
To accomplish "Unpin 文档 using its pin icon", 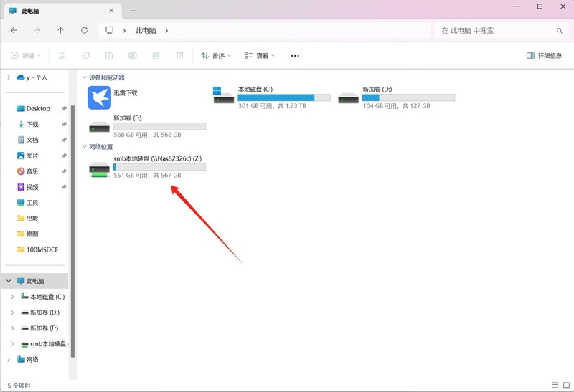I will pos(64,140).
